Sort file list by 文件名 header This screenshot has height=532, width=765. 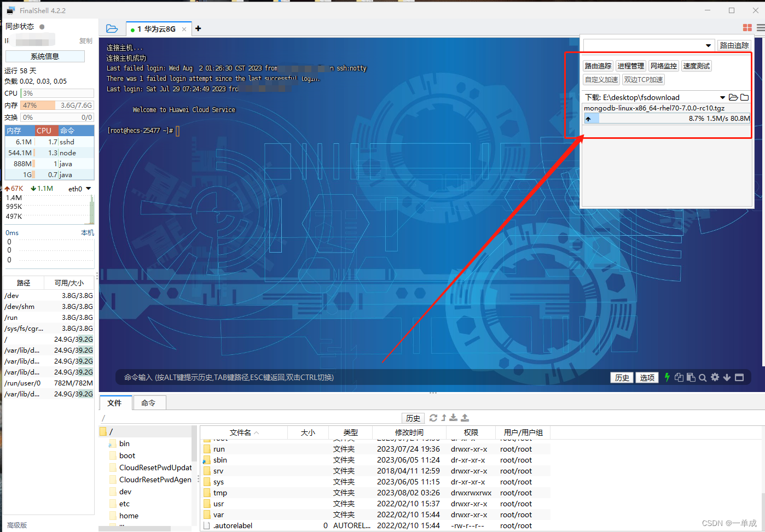(244, 432)
